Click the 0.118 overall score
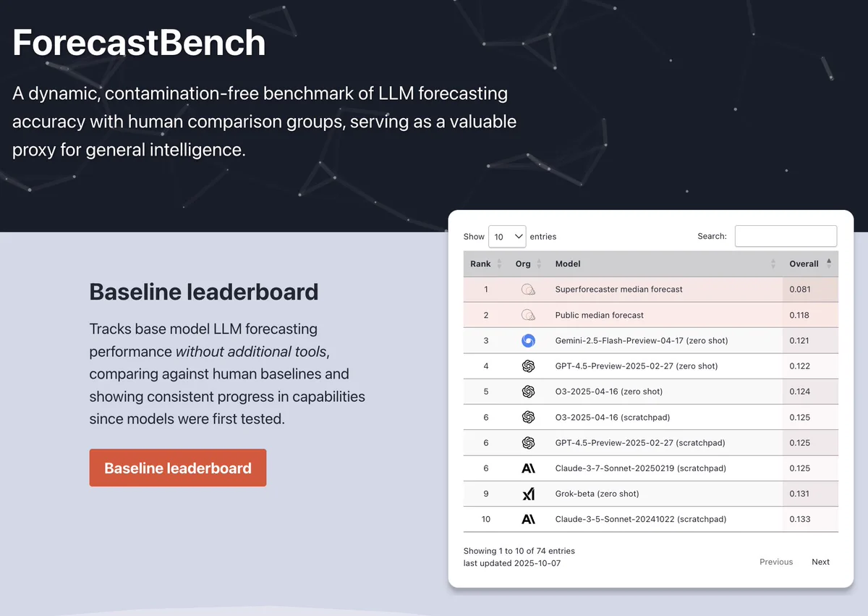 click(x=800, y=315)
